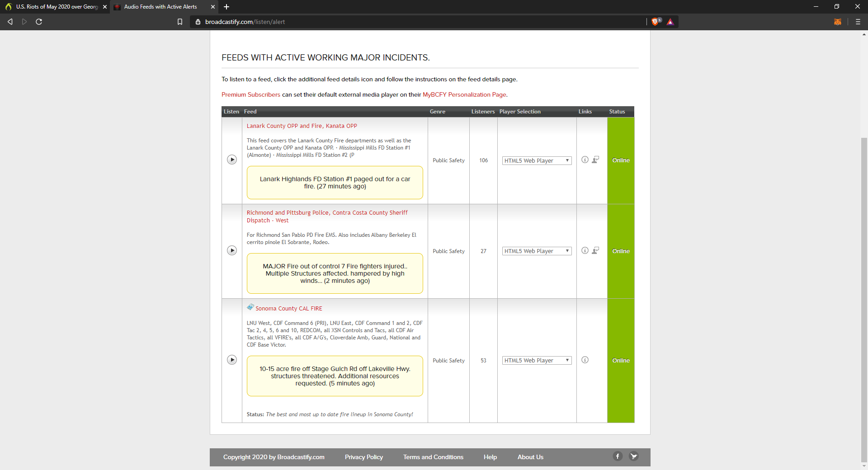The width and height of the screenshot is (868, 470).
Task: Click listener count 53 for Sonoma feed
Action: (x=483, y=361)
